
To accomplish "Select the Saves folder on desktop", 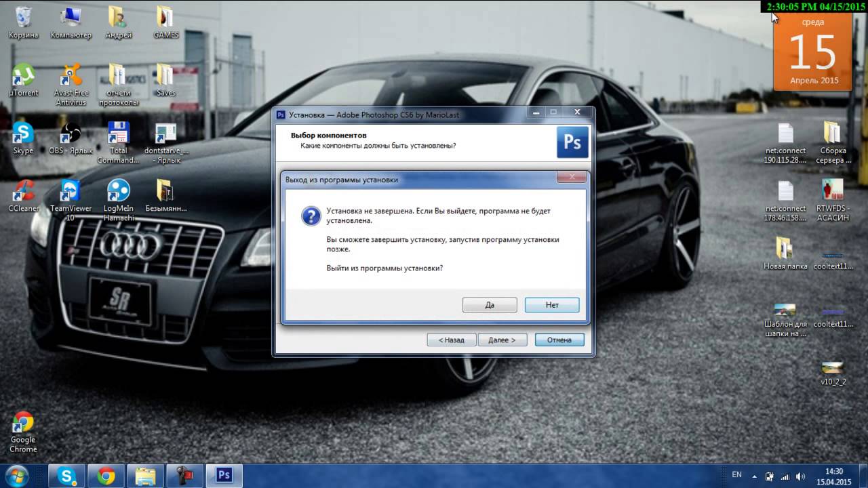I will coord(165,80).
